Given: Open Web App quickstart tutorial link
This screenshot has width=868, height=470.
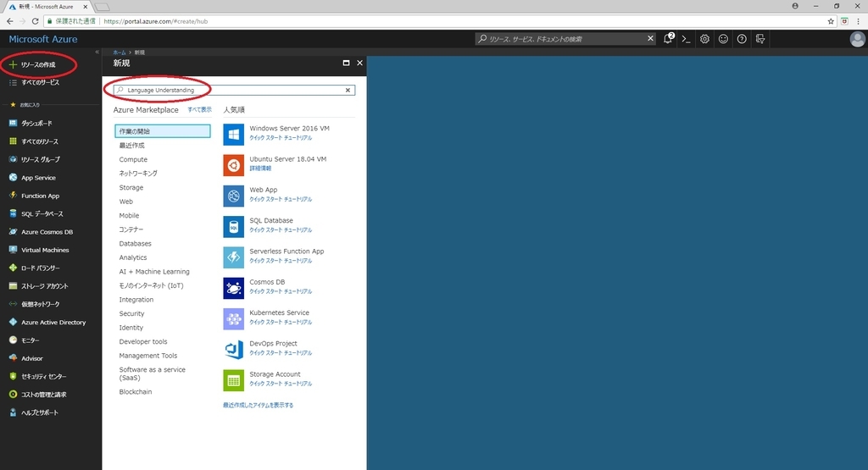Looking at the screenshot, I should (x=281, y=199).
